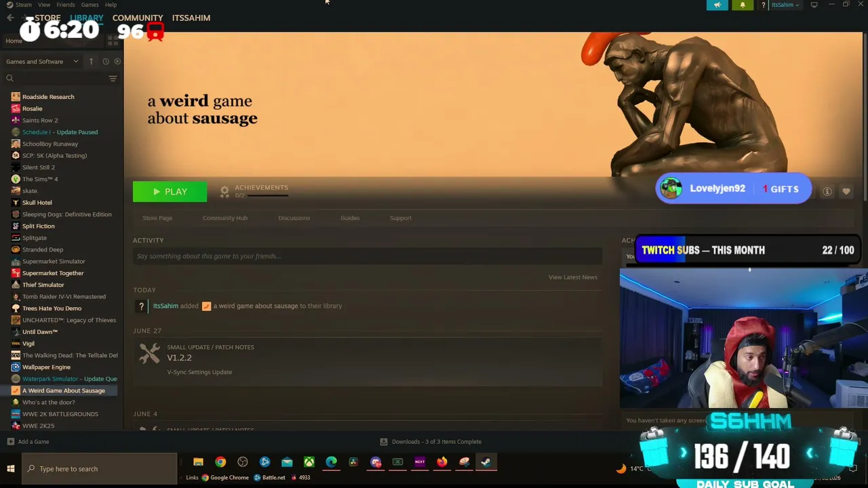Image resolution: width=868 pixels, height=488 pixels.
Task: Switch to the LIBRARY tab
Action: click(87, 18)
